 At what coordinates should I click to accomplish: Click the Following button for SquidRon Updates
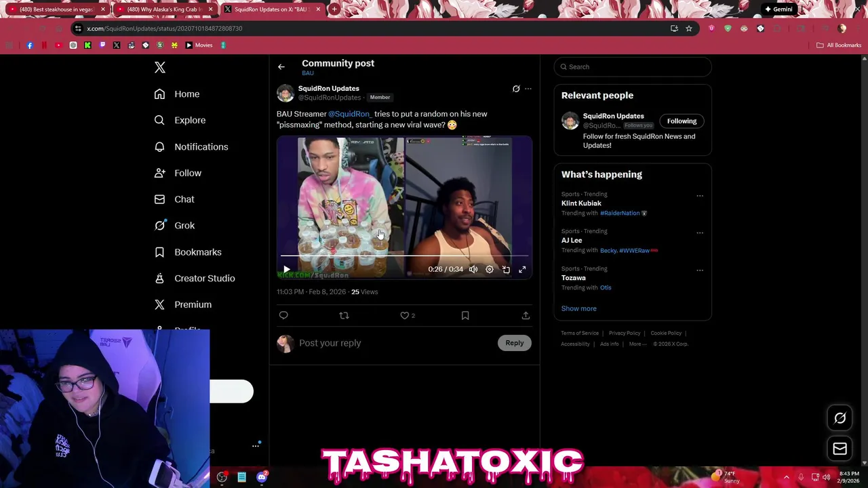click(x=682, y=121)
